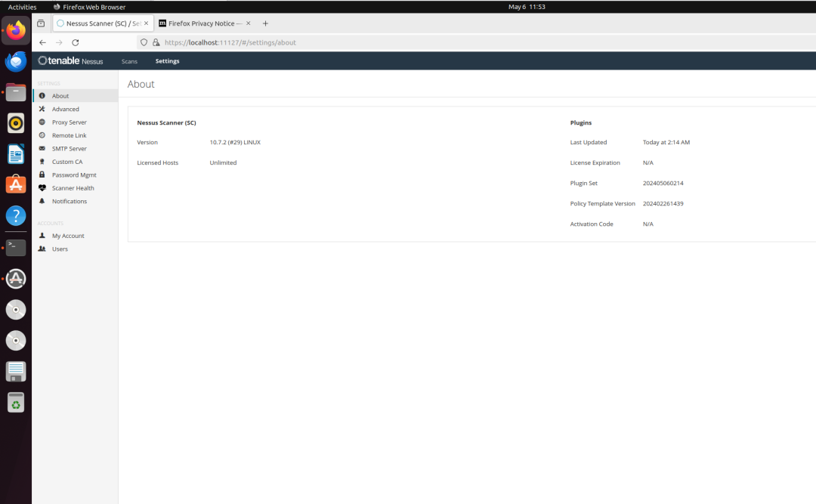Screen dimensions: 816x504
Task: Open the About settings page
Action: 75,96
